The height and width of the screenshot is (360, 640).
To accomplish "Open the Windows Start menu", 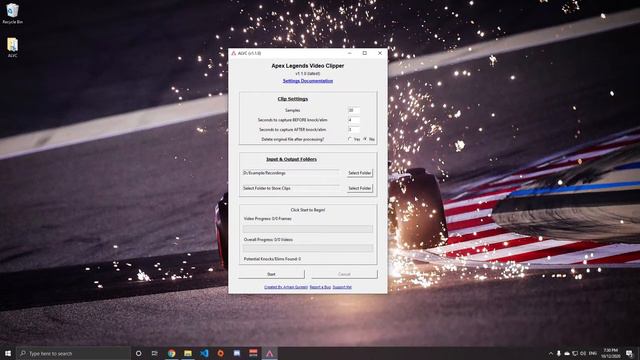I will click(8, 353).
